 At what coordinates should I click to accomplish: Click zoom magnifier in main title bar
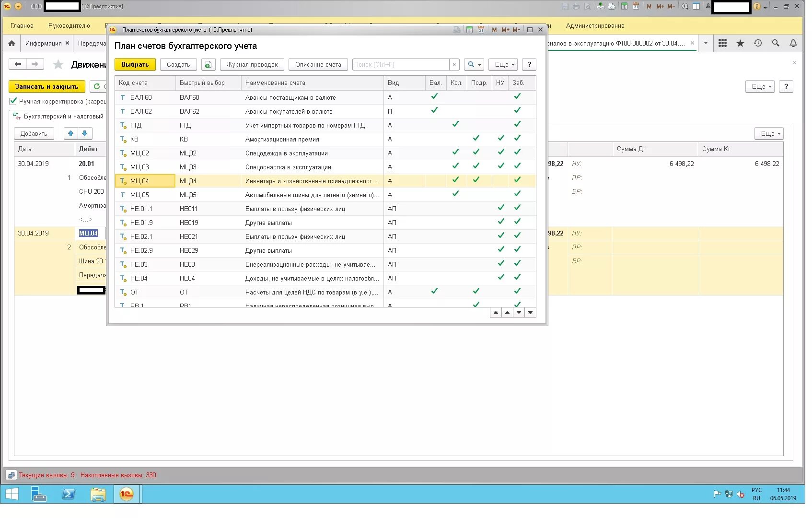(x=685, y=6)
